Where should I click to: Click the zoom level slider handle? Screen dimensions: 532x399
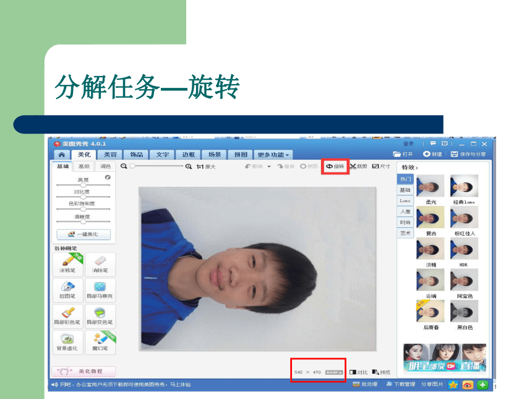tap(132, 166)
